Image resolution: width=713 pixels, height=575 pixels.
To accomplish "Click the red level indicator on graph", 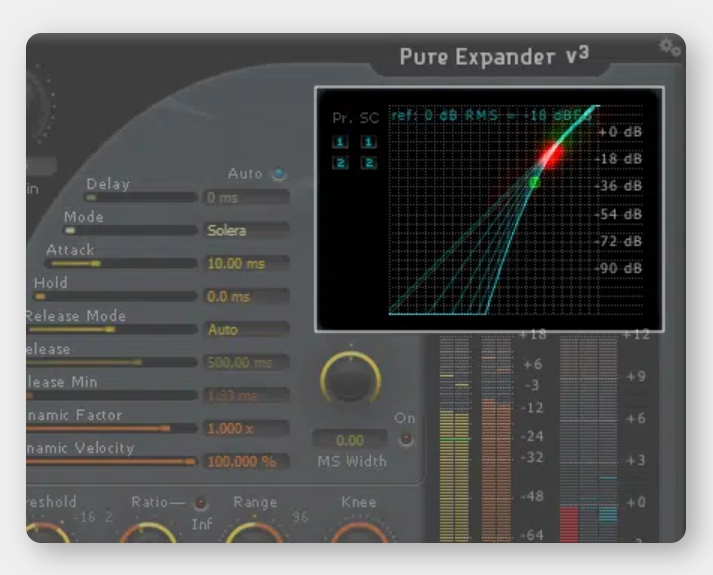I will pyautogui.click(x=551, y=155).
